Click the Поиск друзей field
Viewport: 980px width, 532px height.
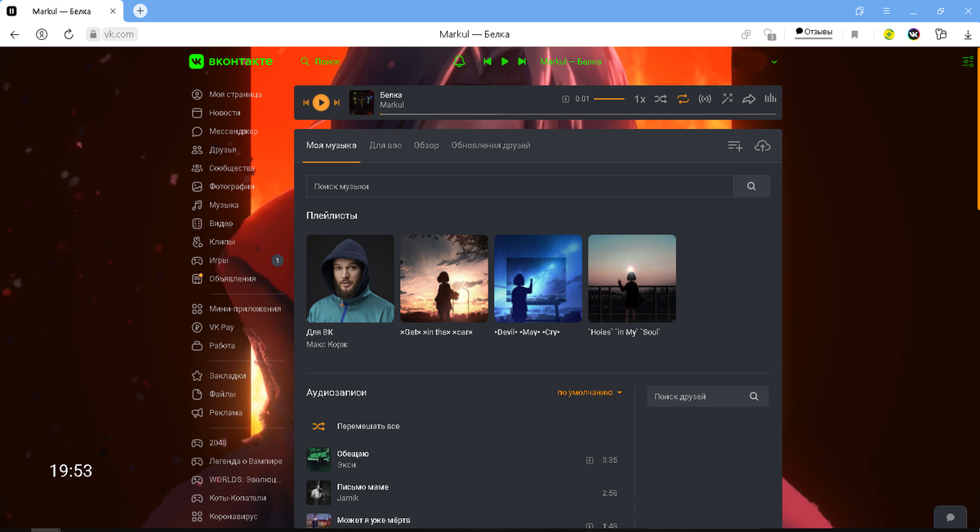(708, 397)
